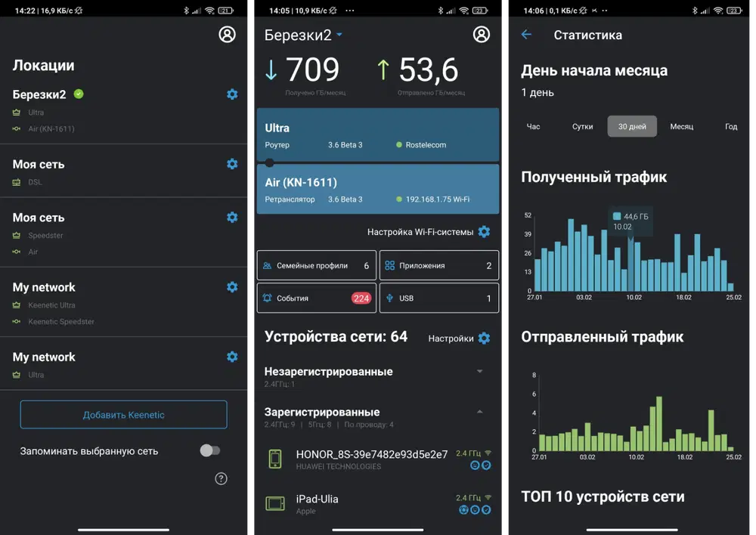Open the Приложения tile

(439, 265)
